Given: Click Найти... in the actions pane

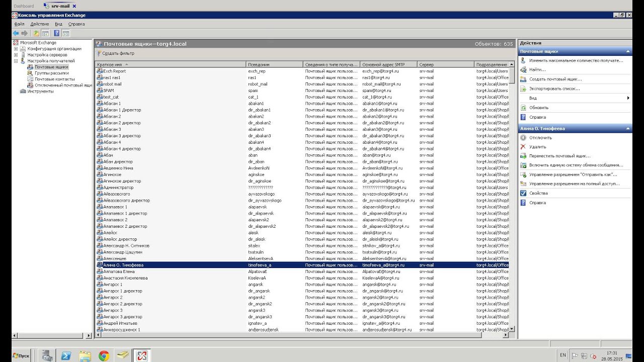Looking at the screenshot, I should point(537,69).
